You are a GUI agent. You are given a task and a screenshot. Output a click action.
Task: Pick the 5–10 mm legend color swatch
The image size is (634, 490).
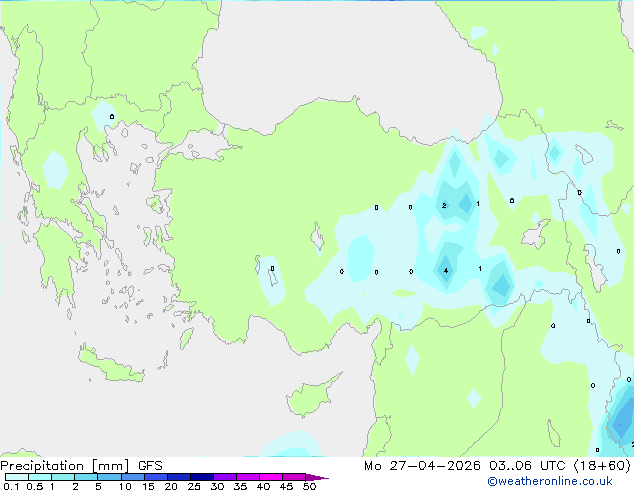coord(109,477)
